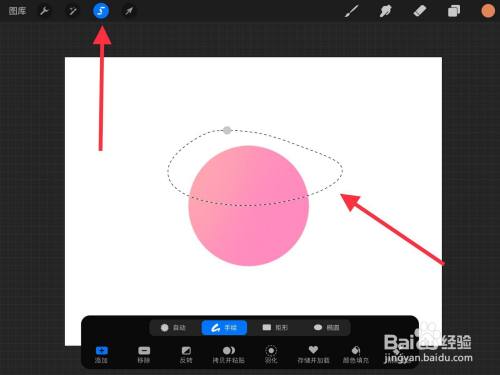The height and width of the screenshot is (375, 500).
Task: Toggle 颜色填充 color fill bucket
Action: click(x=356, y=355)
